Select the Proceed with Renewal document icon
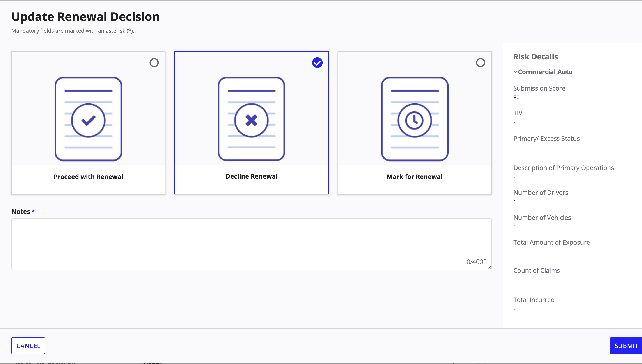 (88, 119)
